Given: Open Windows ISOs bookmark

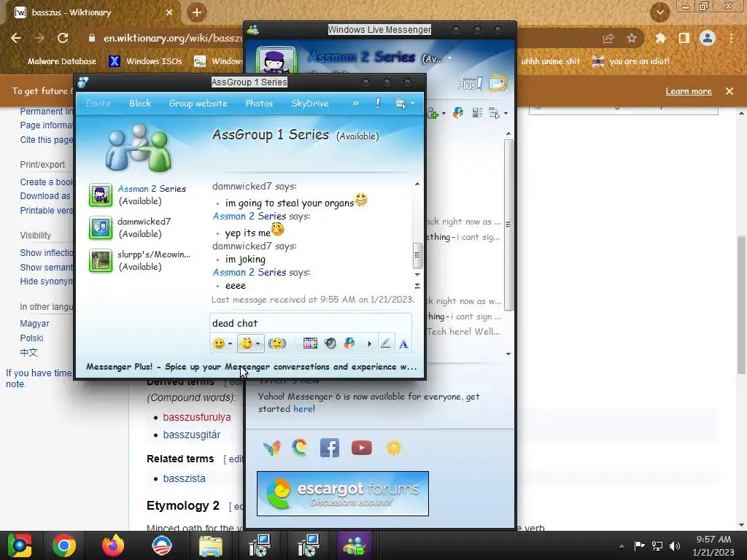Looking at the screenshot, I should pyautogui.click(x=145, y=61).
